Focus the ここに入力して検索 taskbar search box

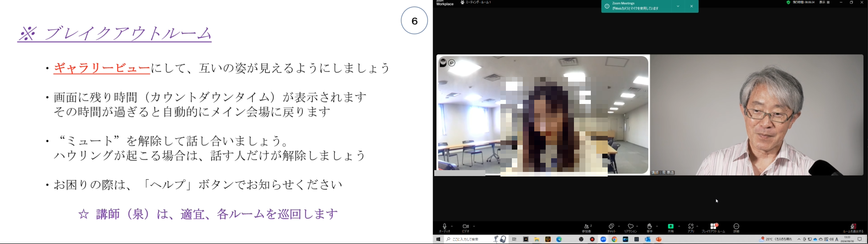pos(476,239)
